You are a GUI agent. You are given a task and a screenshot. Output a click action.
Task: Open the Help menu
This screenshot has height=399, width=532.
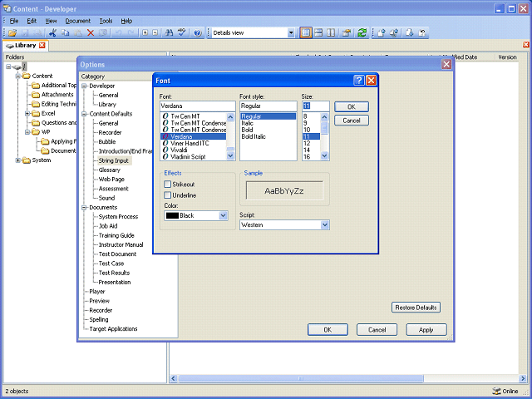point(126,21)
